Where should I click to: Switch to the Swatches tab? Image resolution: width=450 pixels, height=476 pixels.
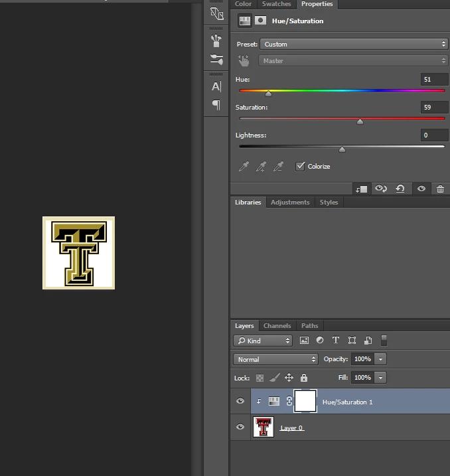tap(276, 4)
